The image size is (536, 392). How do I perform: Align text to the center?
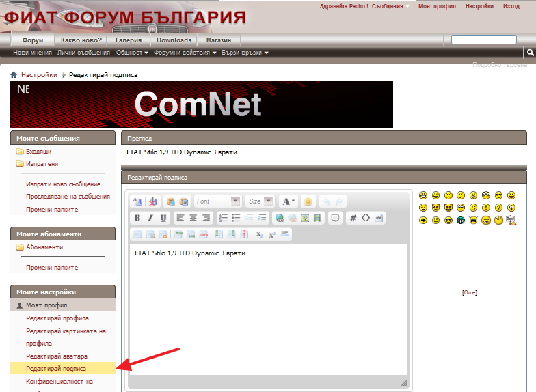(193, 219)
